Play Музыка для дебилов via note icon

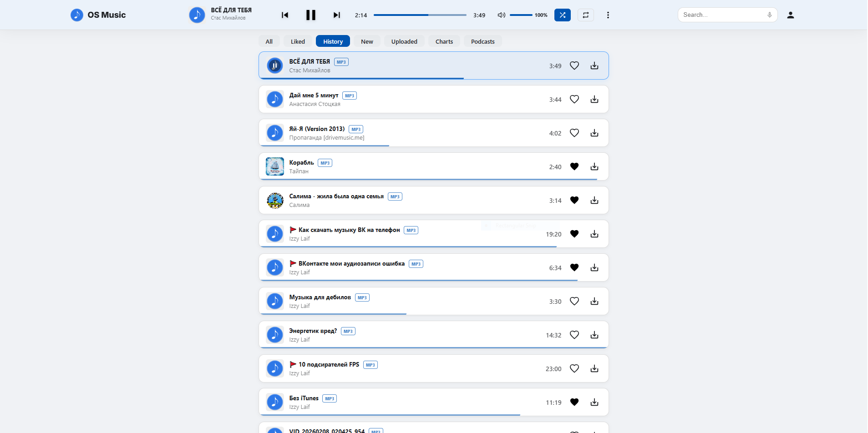(275, 301)
